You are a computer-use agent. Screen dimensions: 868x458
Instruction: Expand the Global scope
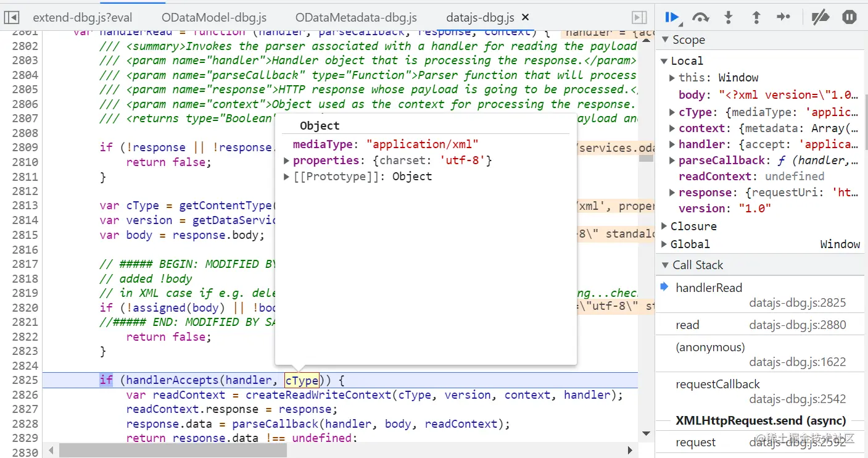(664, 244)
